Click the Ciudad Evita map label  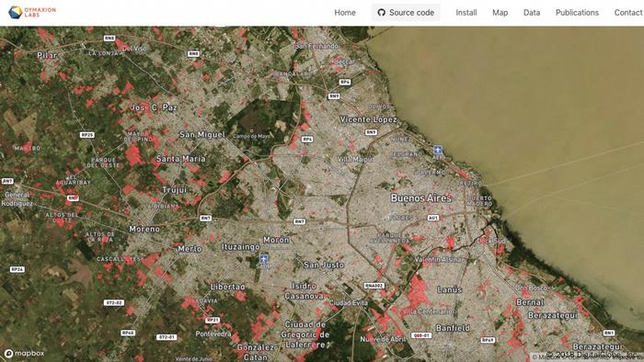pyautogui.click(x=349, y=302)
